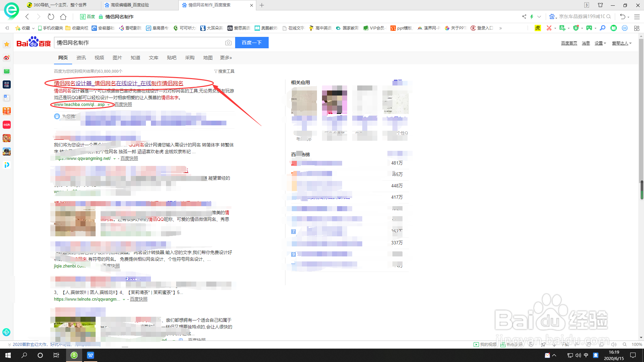The image size is (644, 362).
Task: Go back using the browser back arrow
Action: 27,16
